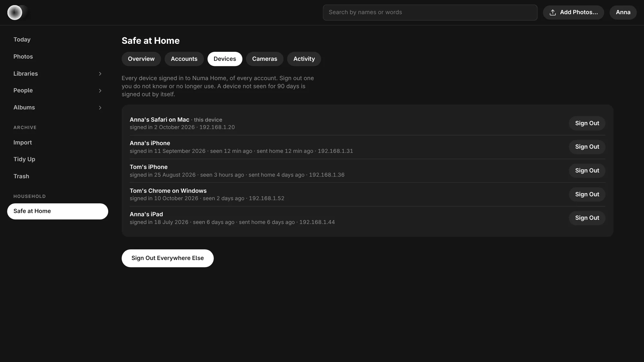
Task: Sign out Anna's iPhone
Action: (587, 147)
